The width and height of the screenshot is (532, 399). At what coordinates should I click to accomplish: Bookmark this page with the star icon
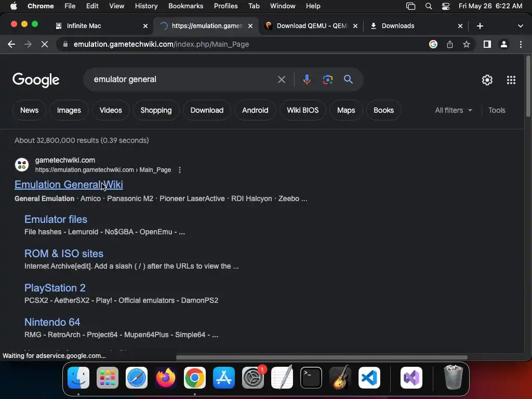coord(467,44)
